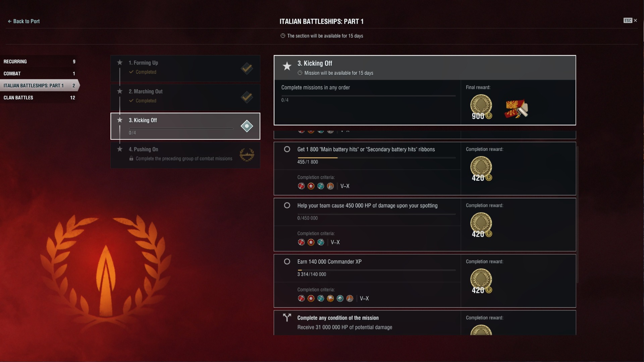Viewport: 644px width, 362px height.
Task: Select the radio circle for Earn Commander XP
Action: (x=287, y=261)
